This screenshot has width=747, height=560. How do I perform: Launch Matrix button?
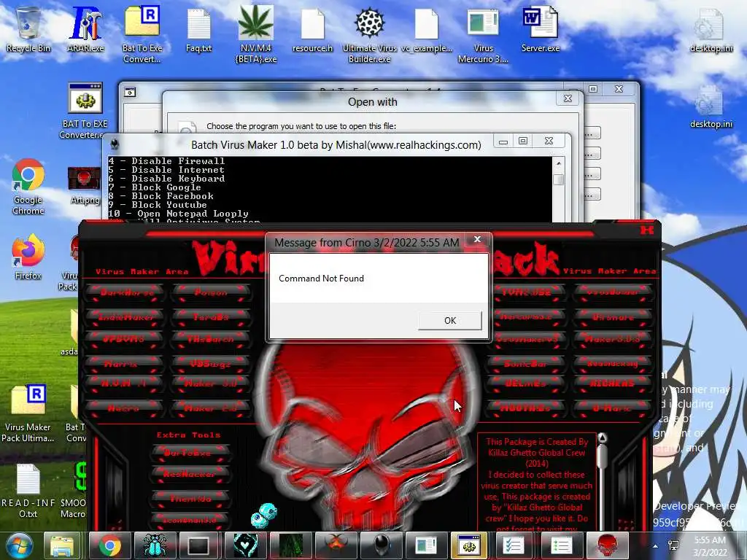tap(124, 364)
